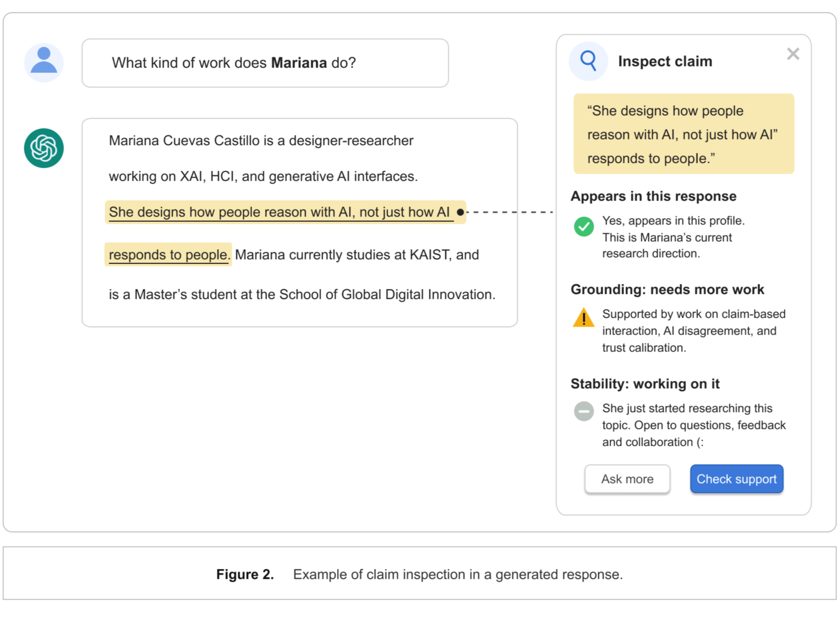Click 'School of Global Digital Innovation' line
Screen dimensions: 840x622
(x=302, y=294)
